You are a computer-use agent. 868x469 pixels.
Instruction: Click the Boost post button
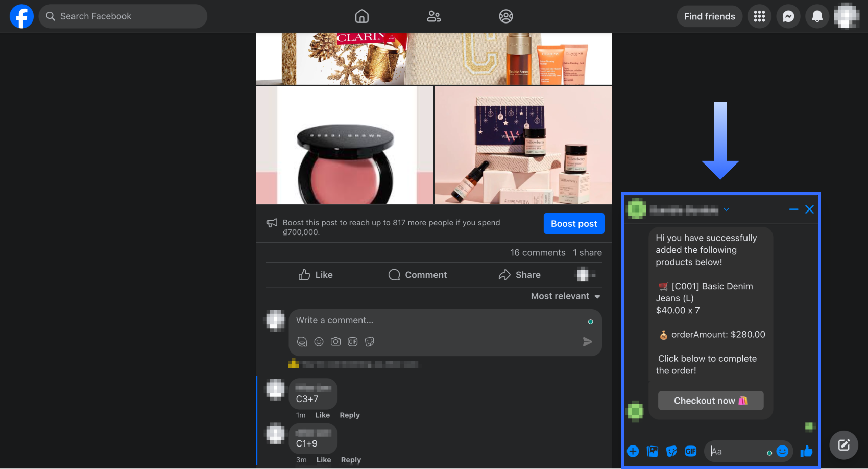coord(573,224)
